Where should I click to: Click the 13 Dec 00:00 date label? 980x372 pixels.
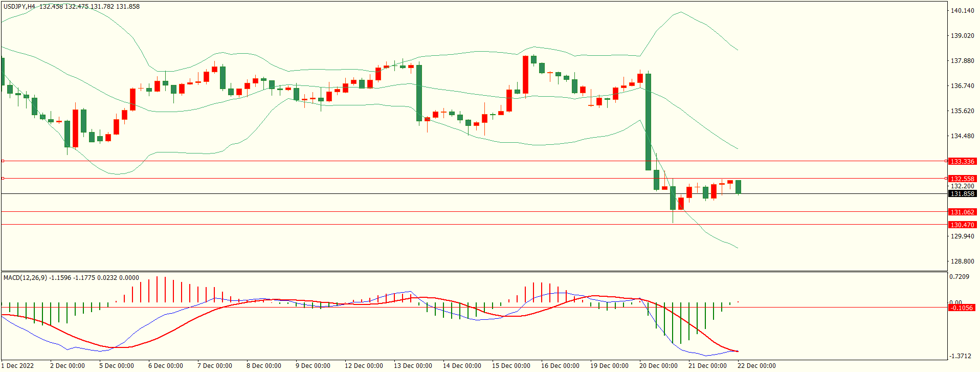pyautogui.click(x=413, y=365)
